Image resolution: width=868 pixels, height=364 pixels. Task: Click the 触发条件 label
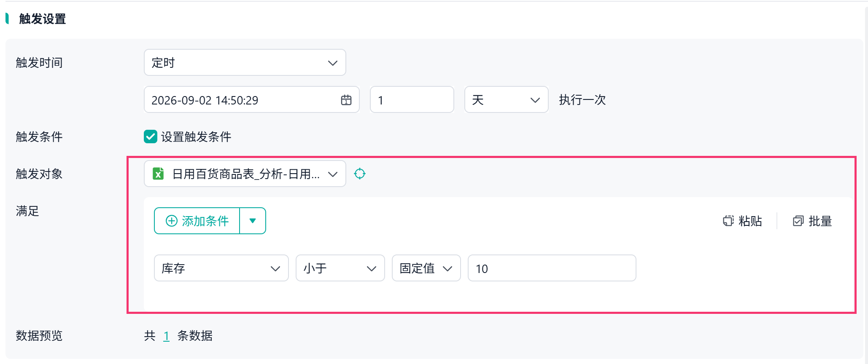[x=39, y=136]
